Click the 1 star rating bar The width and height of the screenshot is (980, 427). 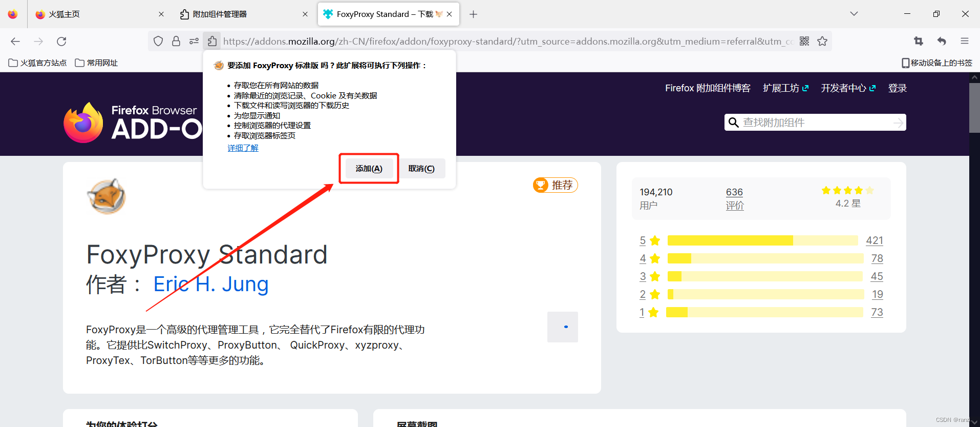(x=764, y=312)
